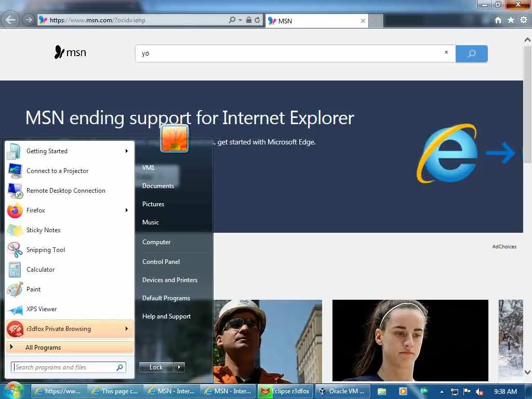Click the address bar search magnifier
Screen dimensions: 532x399
tap(232, 20)
